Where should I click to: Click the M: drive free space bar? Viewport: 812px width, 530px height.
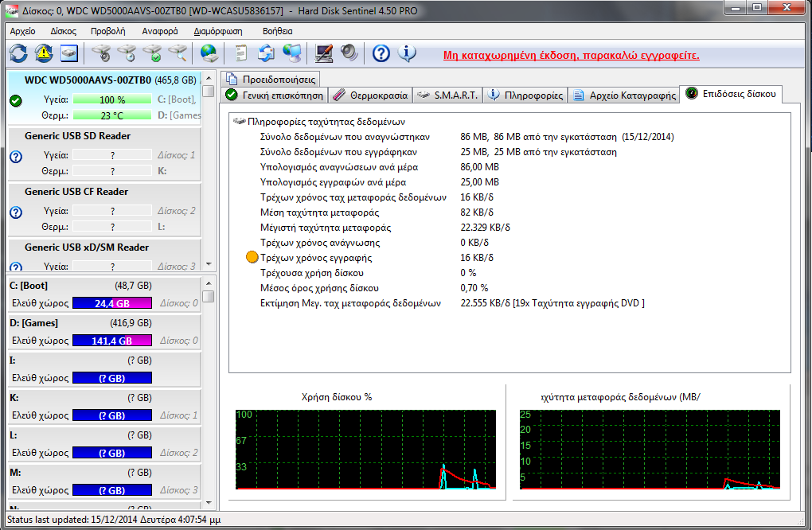(x=112, y=490)
